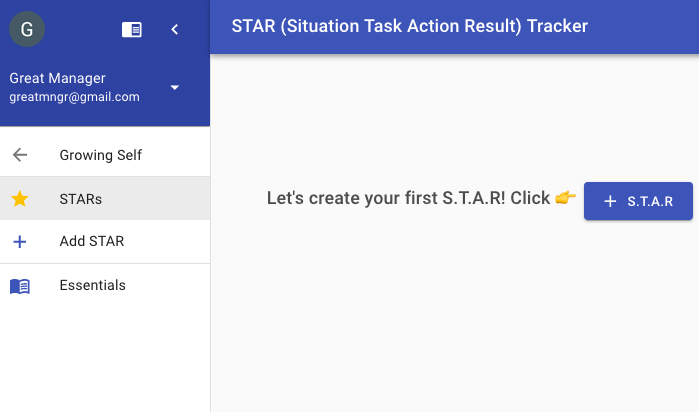Toggle the sidebar layout icon
699x412 pixels.
tap(132, 30)
